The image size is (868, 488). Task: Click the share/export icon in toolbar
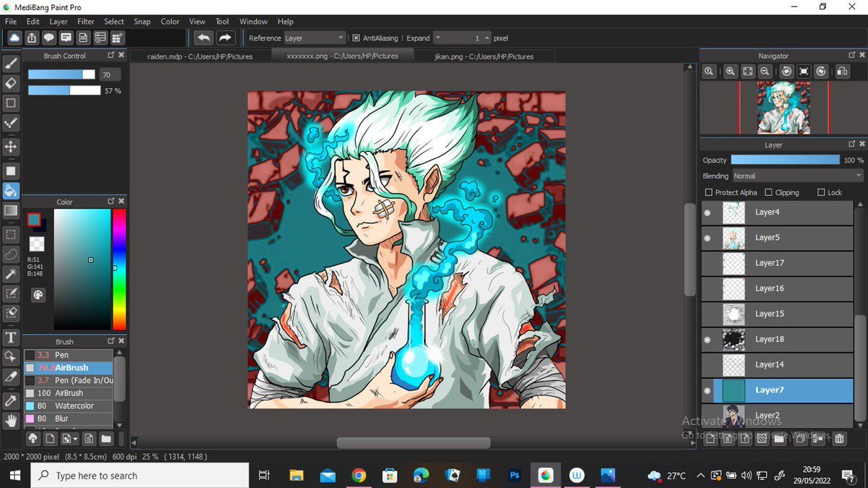32,38
